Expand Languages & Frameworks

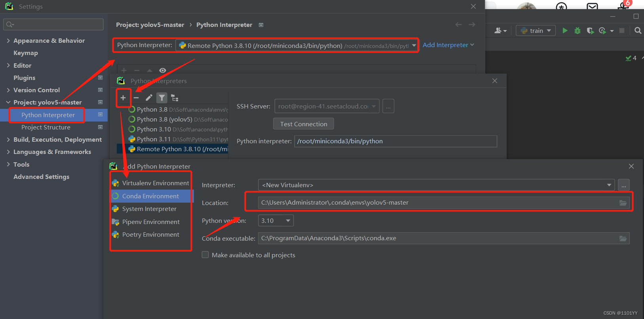(8, 152)
